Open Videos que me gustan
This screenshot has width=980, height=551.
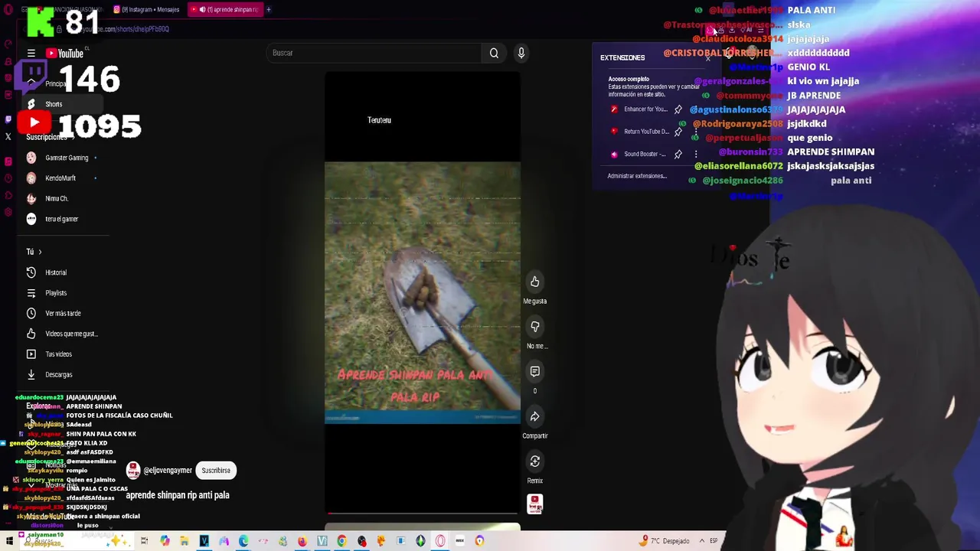coord(61,334)
